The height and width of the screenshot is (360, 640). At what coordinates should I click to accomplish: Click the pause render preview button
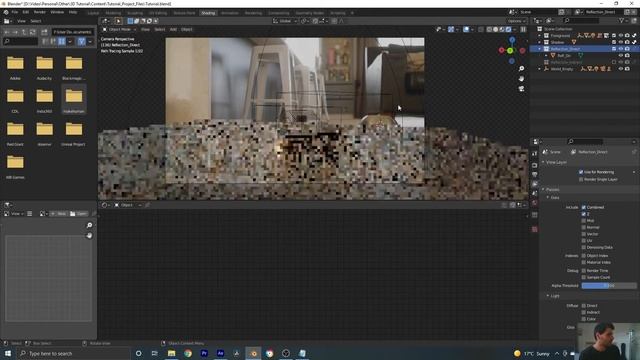523,29
